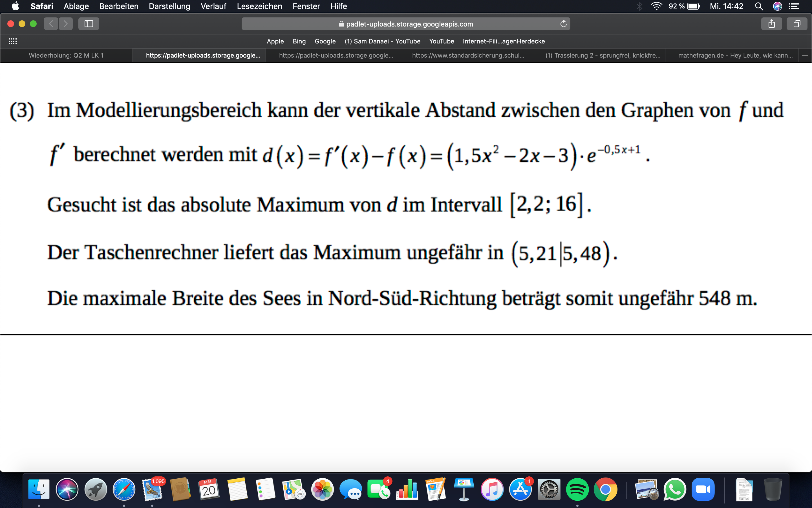The width and height of the screenshot is (812, 508).
Task: Open System Preferences from the Dock
Action: pos(549,489)
